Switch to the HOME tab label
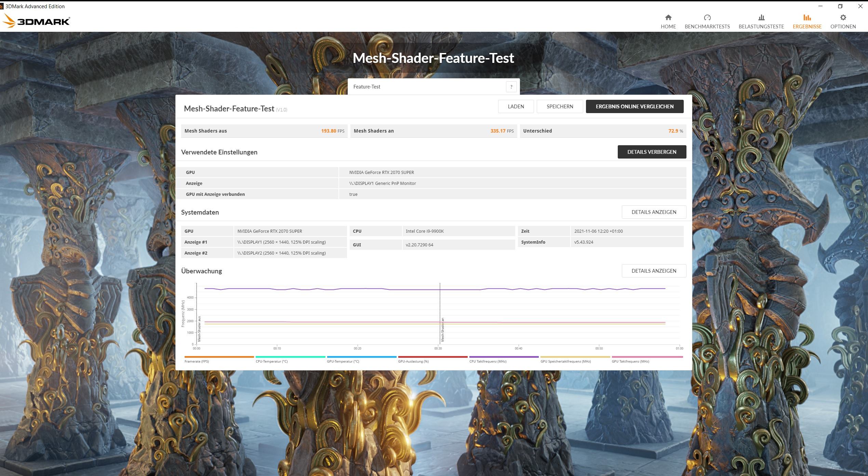 pyautogui.click(x=668, y=27)
